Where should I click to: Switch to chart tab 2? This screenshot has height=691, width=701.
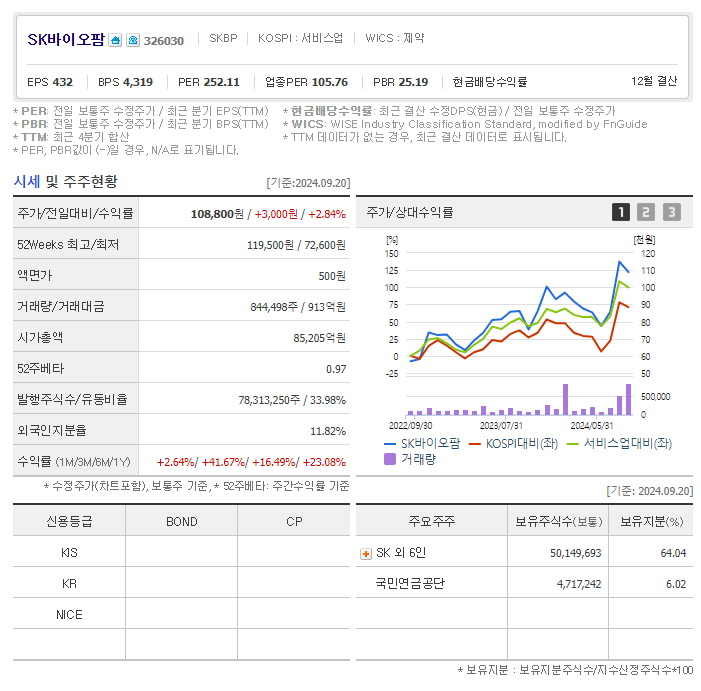[x=646, y=212]
